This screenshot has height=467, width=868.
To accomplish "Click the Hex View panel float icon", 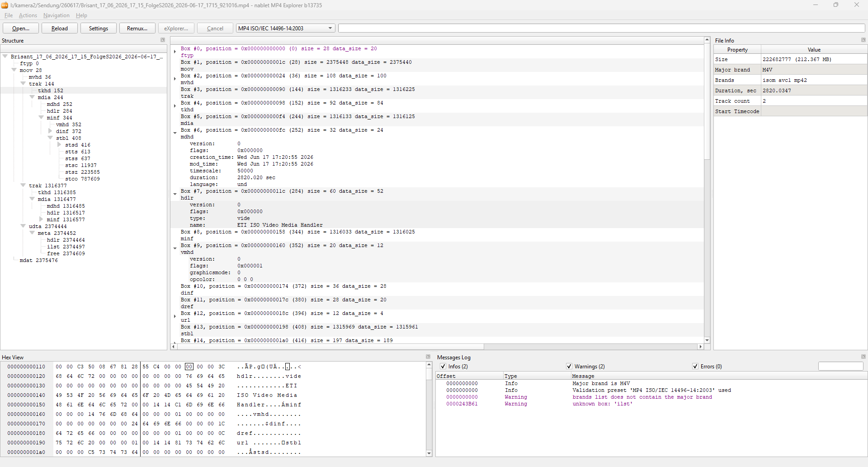I will tap(428, 357).
